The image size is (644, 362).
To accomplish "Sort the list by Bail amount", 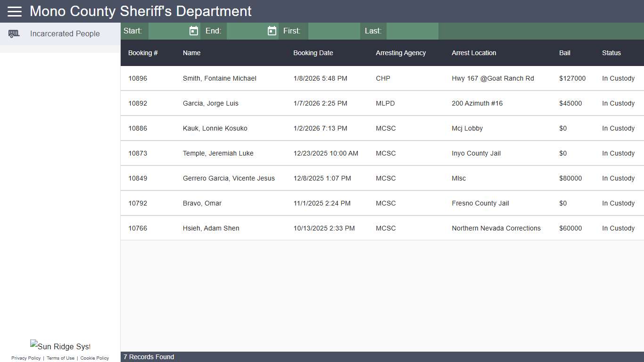I will tap(564, 53).
